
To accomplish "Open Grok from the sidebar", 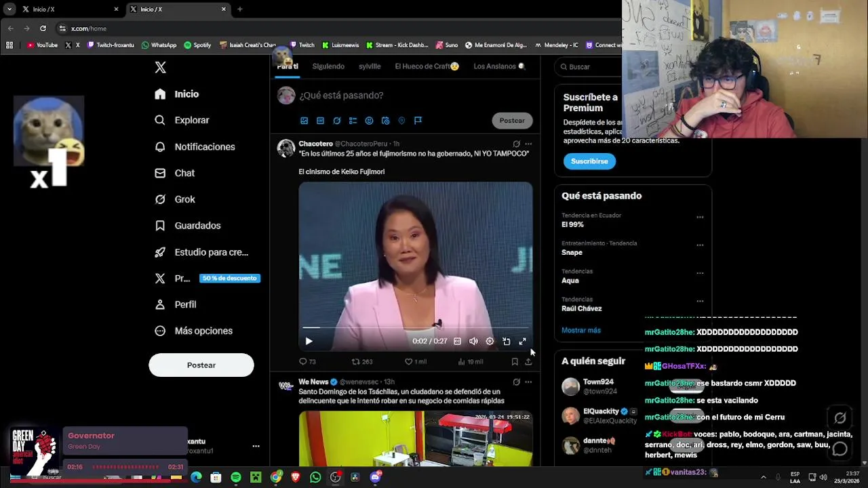I will tap(175, 199).
